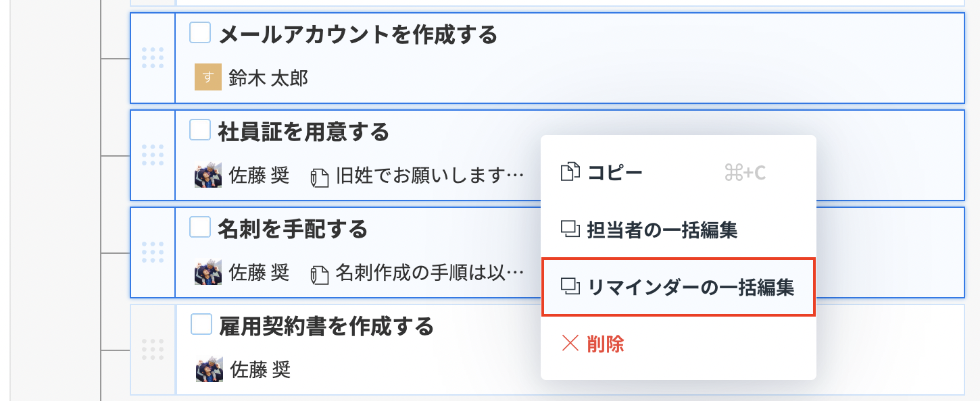Mark 名刺を手配する as complete

click(199, 228)
